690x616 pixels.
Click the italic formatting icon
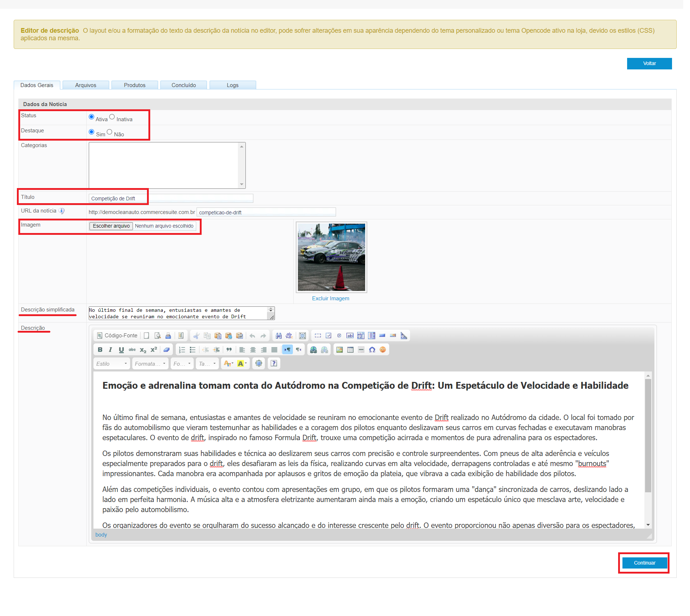(x=110, y=350)
